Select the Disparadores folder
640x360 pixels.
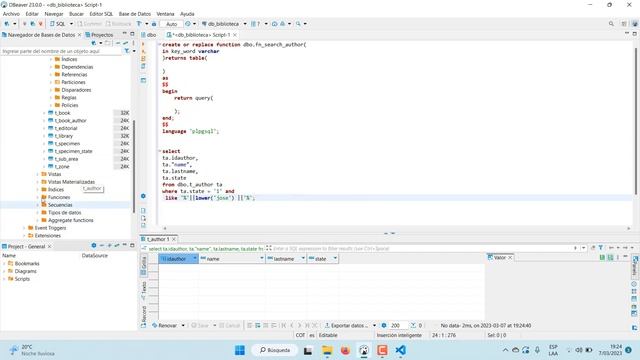point(76,90)
